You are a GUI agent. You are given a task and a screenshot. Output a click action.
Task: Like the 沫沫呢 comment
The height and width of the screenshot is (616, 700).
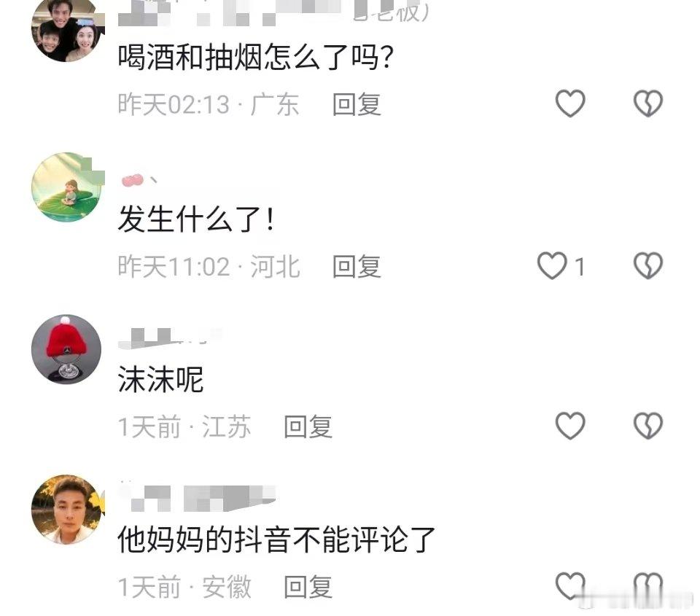pyautogui.click(x=570, y=425)
